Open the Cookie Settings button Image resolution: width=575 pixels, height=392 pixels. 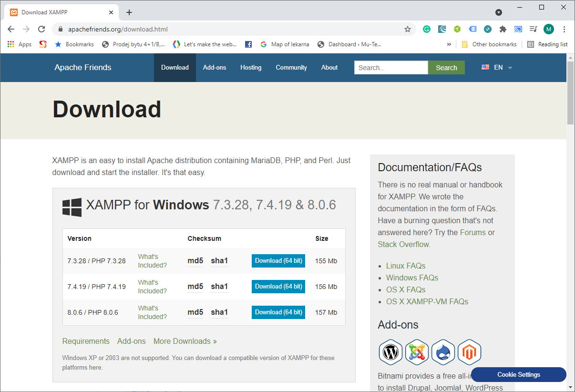tap(519, 374)
